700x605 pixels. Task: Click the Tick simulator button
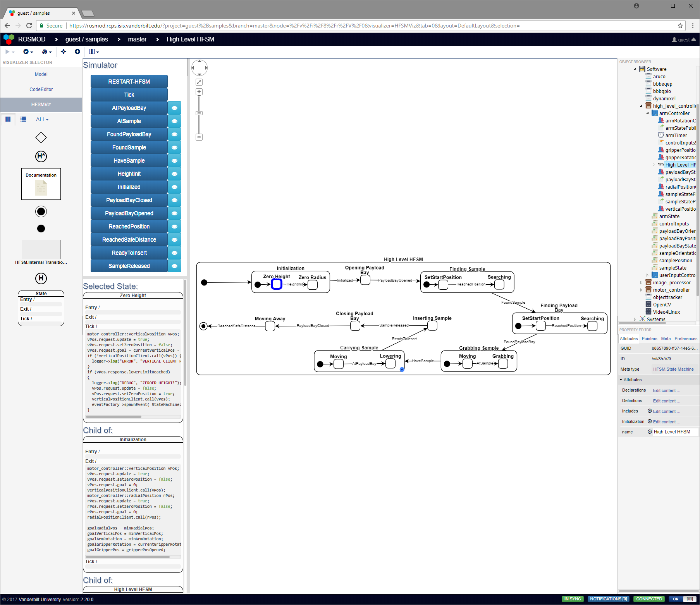pyautogui.click(x=129, y=95)
